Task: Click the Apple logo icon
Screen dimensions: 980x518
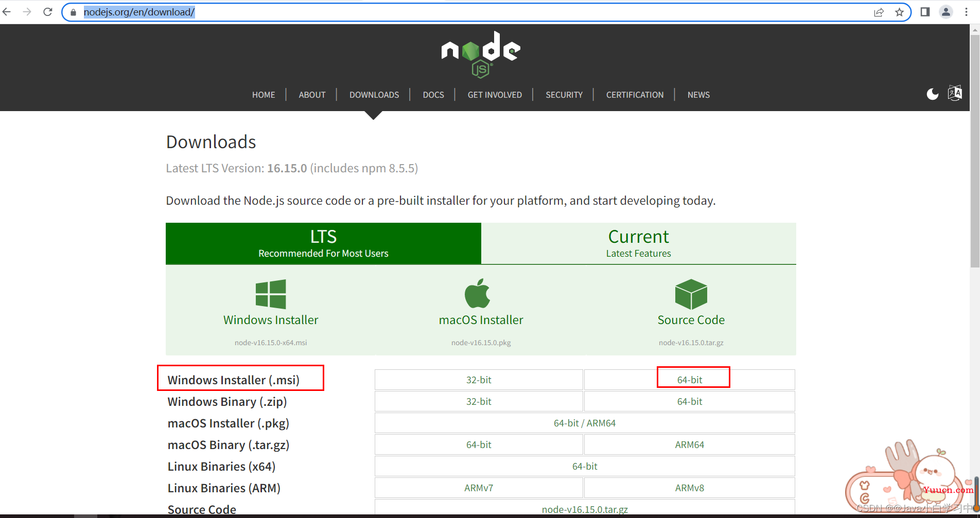Action: coord(477,293)
